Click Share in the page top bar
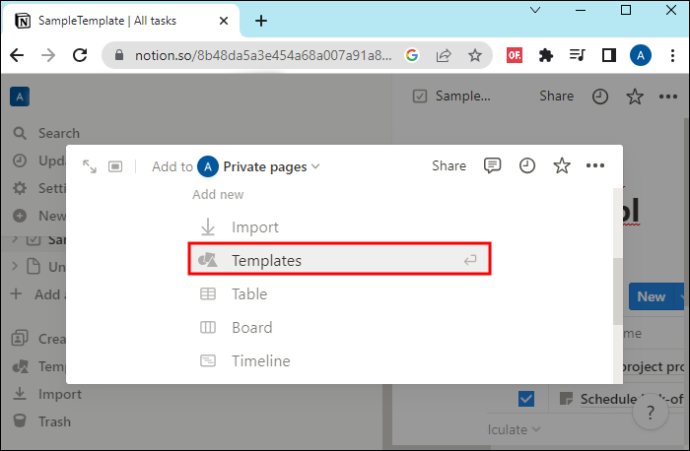 click(x=556, y=96)
